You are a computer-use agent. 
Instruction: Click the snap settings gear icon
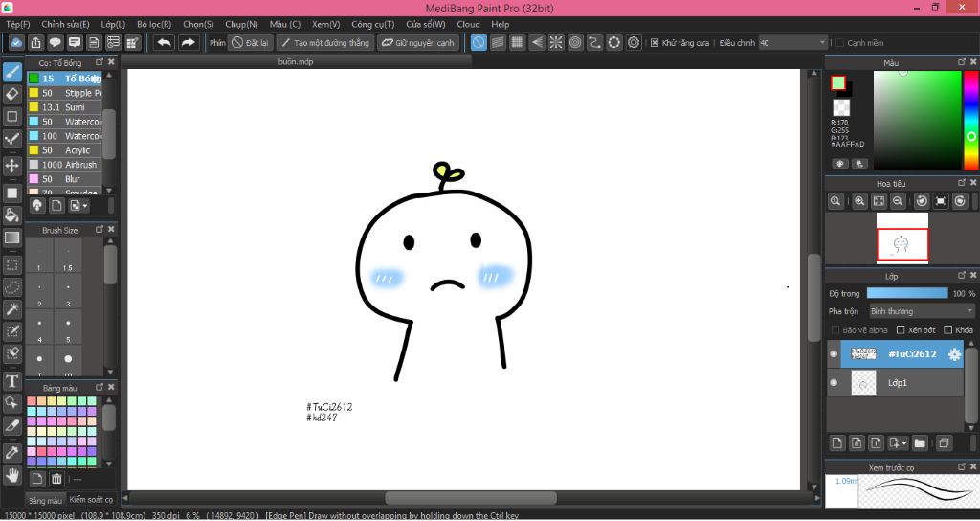[634, 42]
